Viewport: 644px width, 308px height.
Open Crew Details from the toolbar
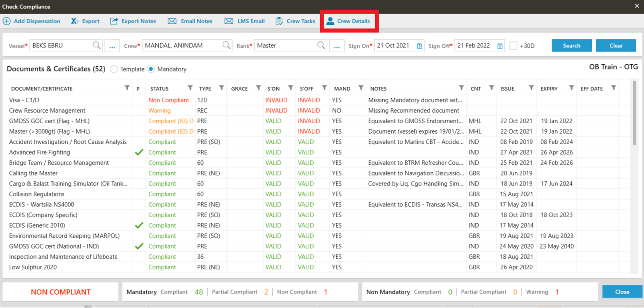[348, 21]
